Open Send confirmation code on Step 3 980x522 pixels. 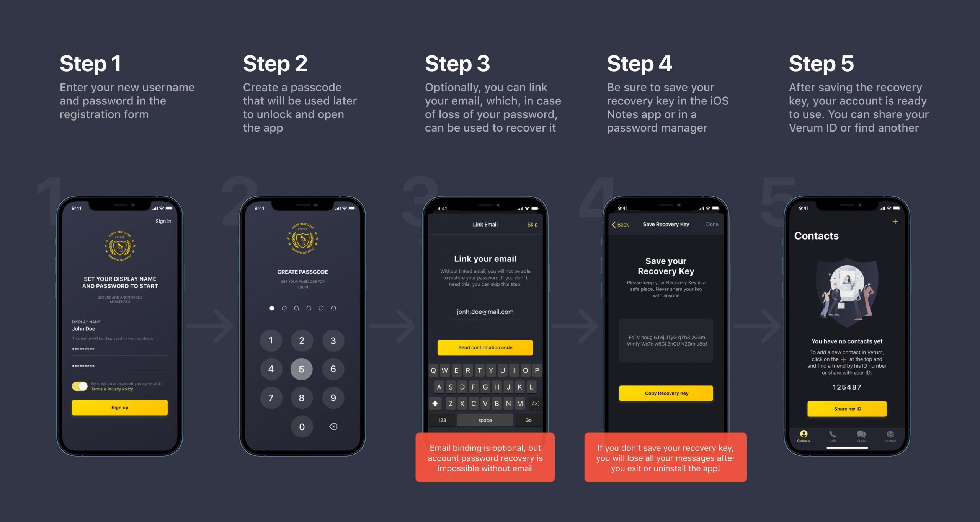click(x=485, y=347)
